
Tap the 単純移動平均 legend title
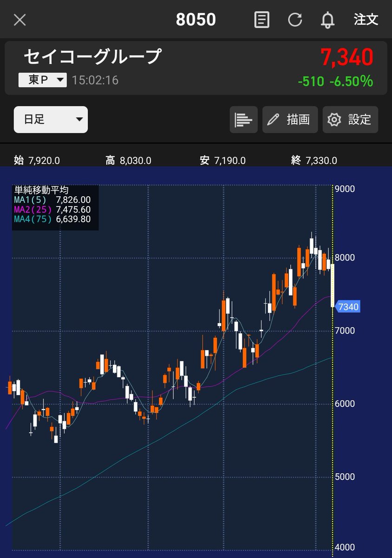point(41,190)
